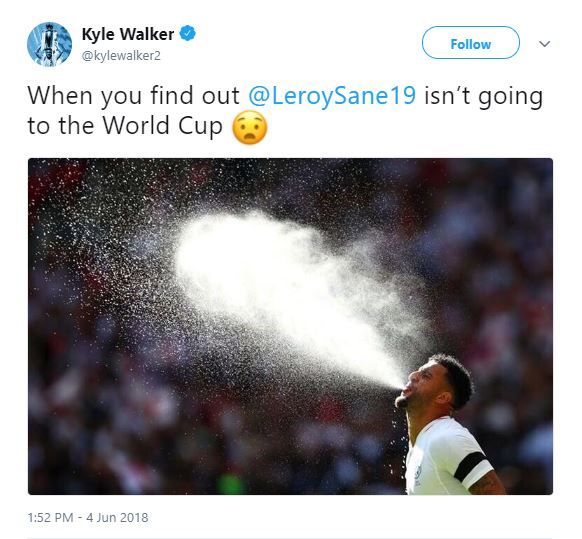Click the tweet timestamp 4 Jun 2018
Image resolution: width=582 pixels, height=539 pixels.
click(117, 517)
